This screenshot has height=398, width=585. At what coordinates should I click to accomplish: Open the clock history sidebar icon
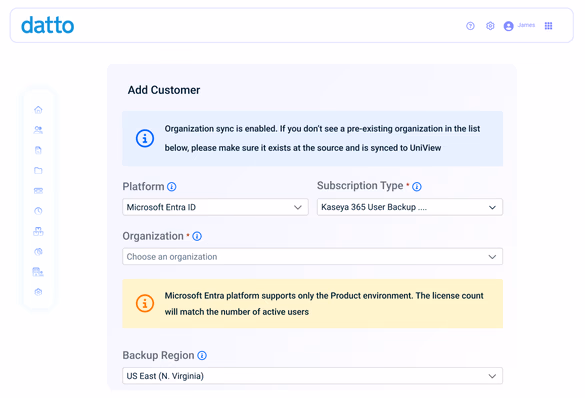coord(38,211)
